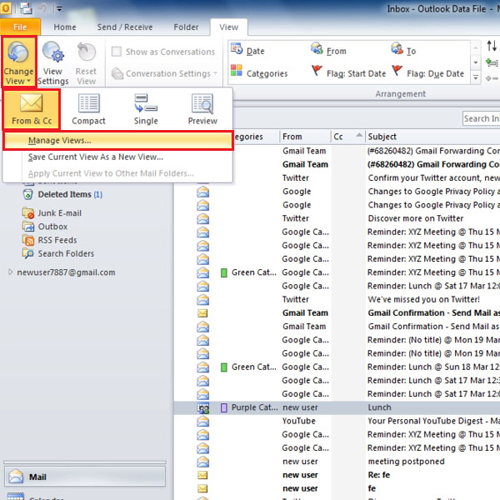Viewport: 500px width, 500px height.
Task: Expand the Arrangement gallery more arrow
Action: 476,78
